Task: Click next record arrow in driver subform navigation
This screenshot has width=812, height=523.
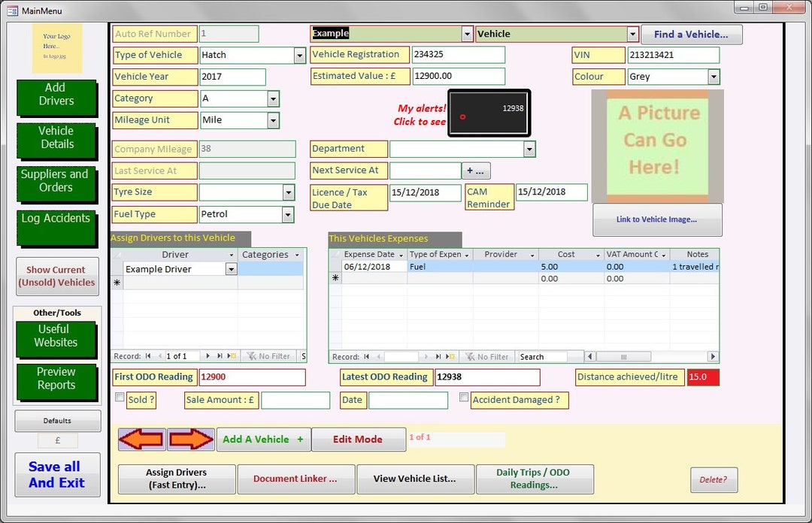Action: point(208,356)
